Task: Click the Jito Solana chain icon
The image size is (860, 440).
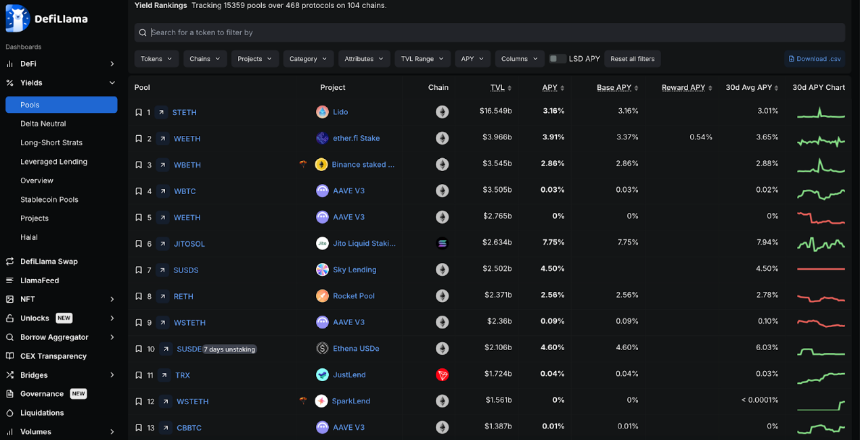Action: pos(442,243)
